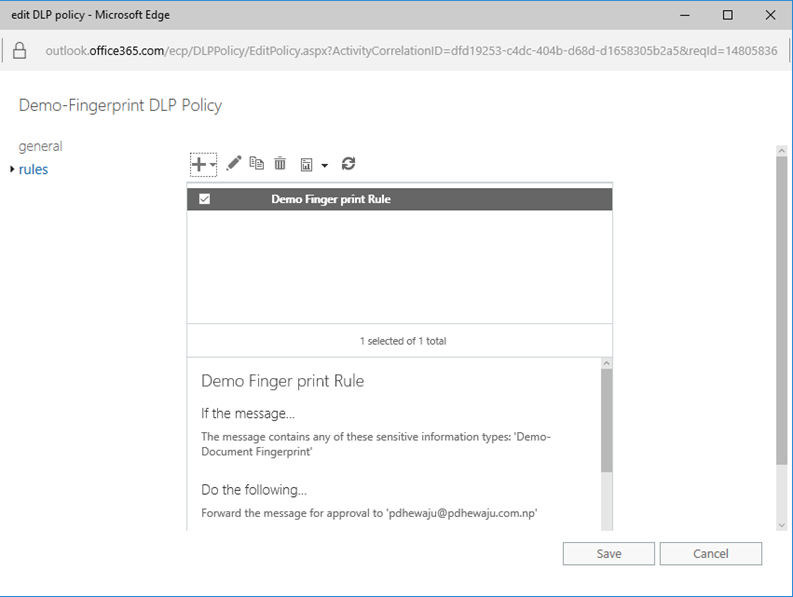The width and height of the screenshot is (793, 597).
Task: Click the 'Do the following...' heading
Action: [x=254, y=490]
